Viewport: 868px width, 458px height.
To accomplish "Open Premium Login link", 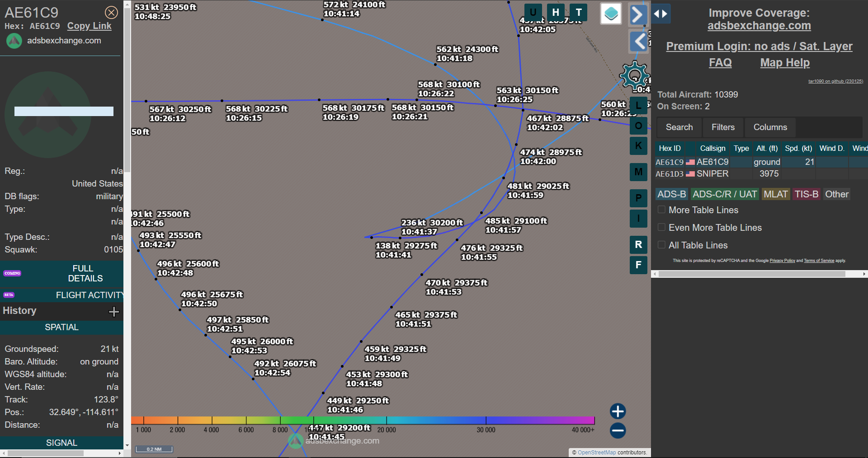I will point(759,46).
